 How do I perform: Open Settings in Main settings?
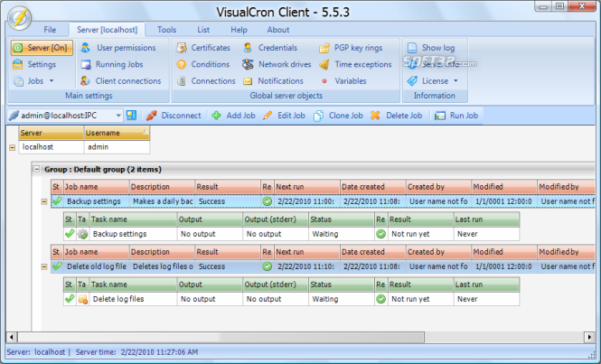(x=35, y=64)
